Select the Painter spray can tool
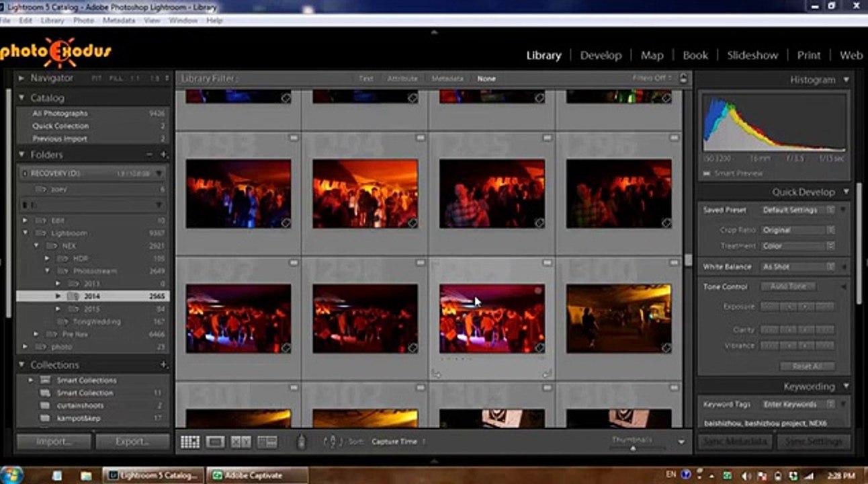Image resolution: width=868 pixels, height=484 pixels. (x=302, y=442)
